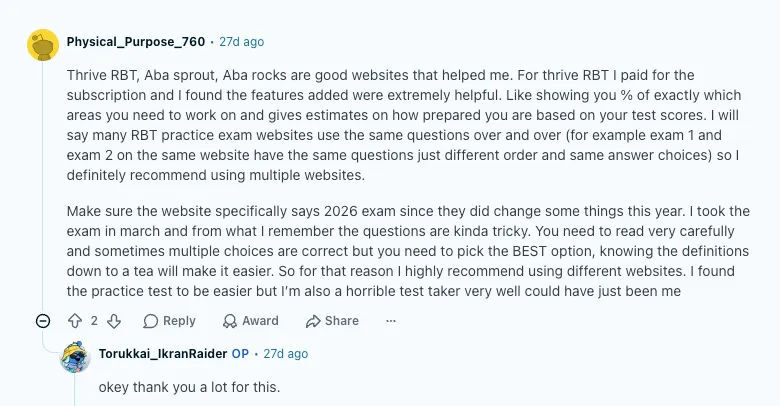The width and height of the screenshot is (780, 406).
Task: Reply to Physical_Purpose_760's comment
Action: click(x=169, y=321)
